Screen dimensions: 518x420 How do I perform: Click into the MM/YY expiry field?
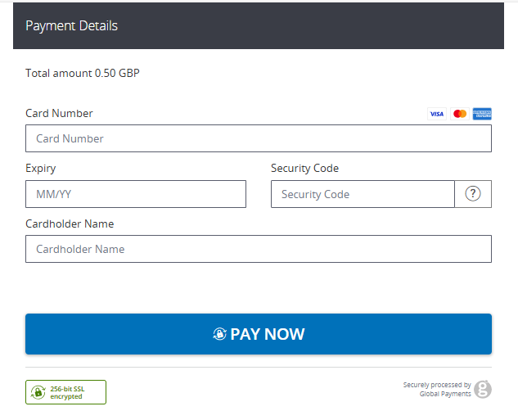pyautogui.click(x=136, y=194)
